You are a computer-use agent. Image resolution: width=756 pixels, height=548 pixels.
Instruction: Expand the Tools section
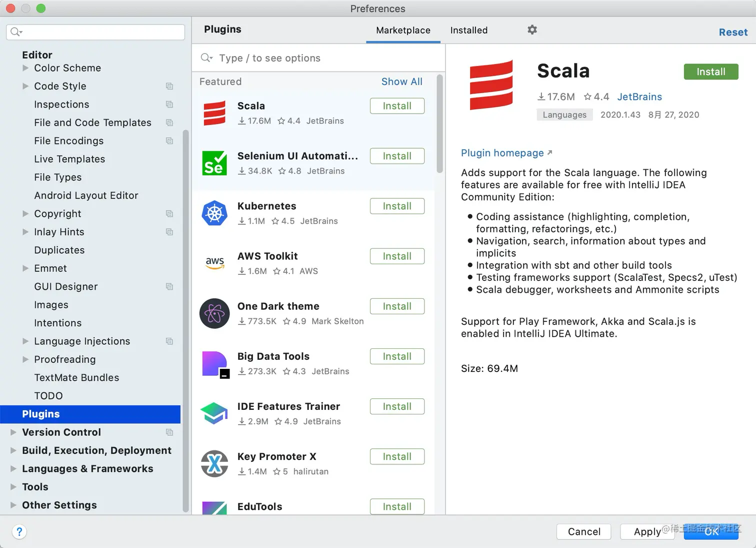tap(13, 487)
